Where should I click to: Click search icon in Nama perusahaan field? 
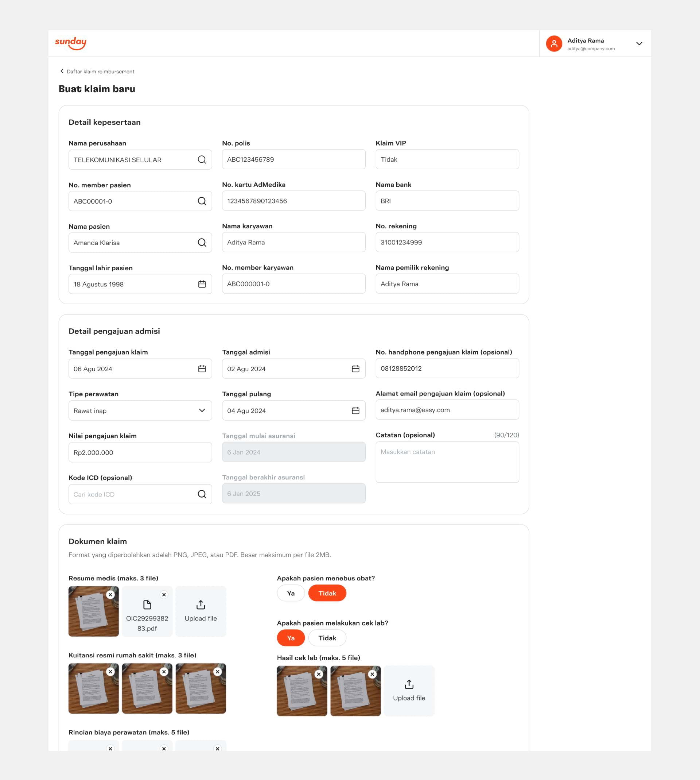coord(202,160)
